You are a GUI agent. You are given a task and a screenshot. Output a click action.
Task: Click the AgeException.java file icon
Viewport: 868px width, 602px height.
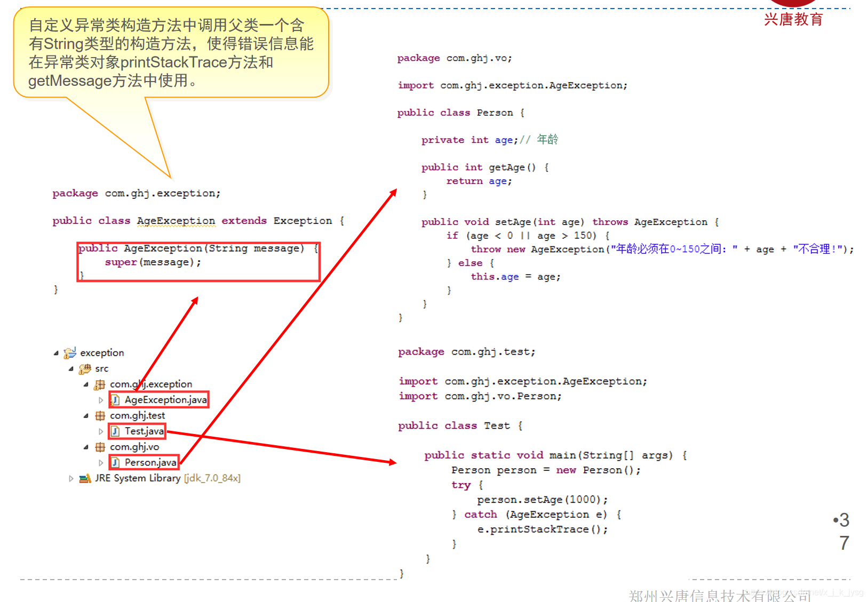(115, 400)
